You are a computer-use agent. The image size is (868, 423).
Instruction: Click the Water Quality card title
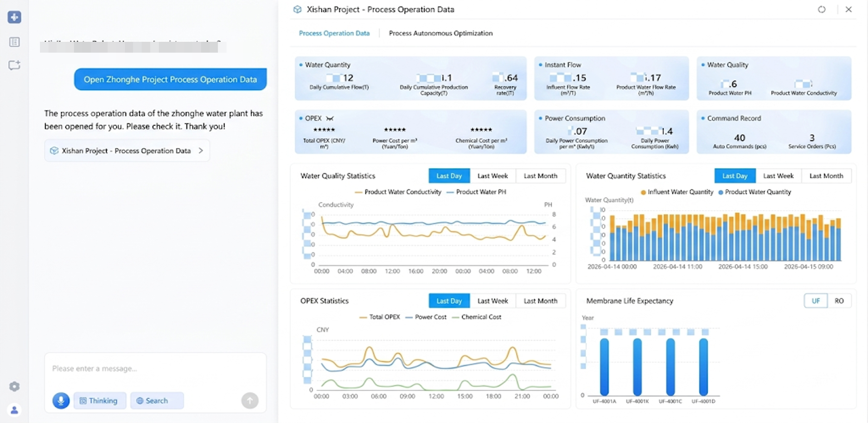point(727,65)
